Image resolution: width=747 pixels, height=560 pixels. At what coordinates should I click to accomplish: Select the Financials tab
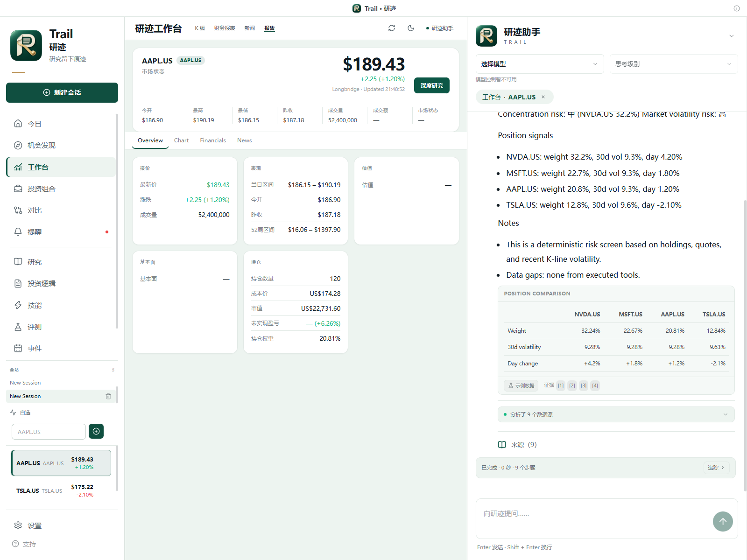click(213, 140)
